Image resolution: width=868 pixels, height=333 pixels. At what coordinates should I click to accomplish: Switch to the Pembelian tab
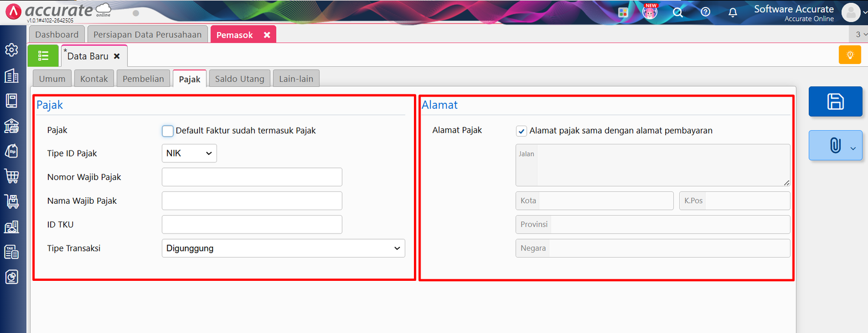tap(143, 79)
